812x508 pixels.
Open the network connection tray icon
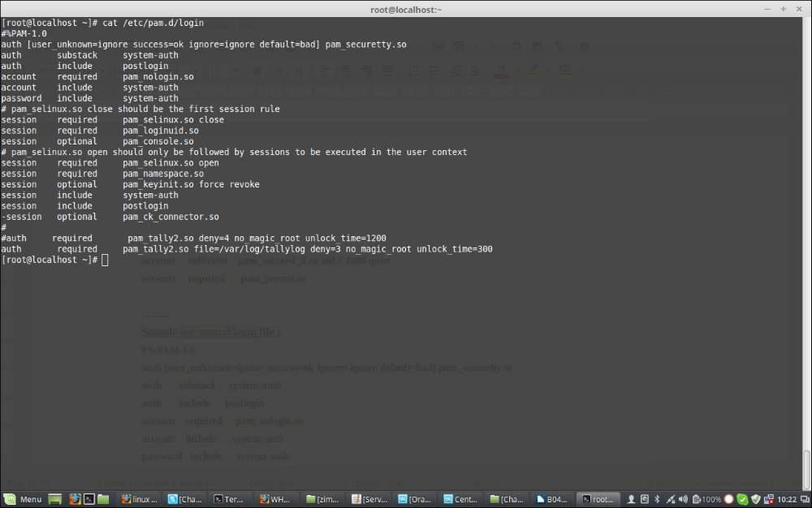[x=671, y=499]
